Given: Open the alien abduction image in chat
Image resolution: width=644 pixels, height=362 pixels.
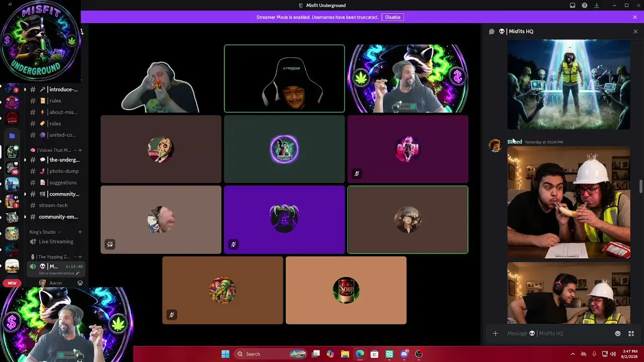Looking at the screenshot, I should tap(569, 84).
